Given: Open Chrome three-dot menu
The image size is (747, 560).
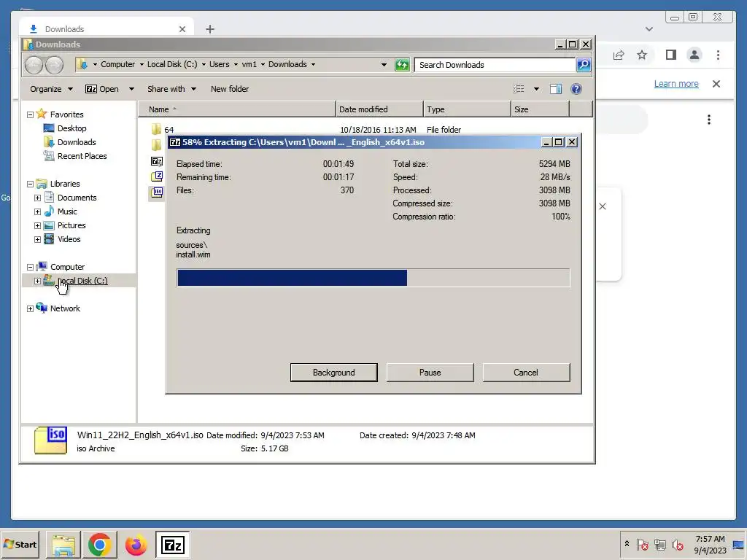Looking at the screenshot, I should pyautogui.click(x=718, y=55).
